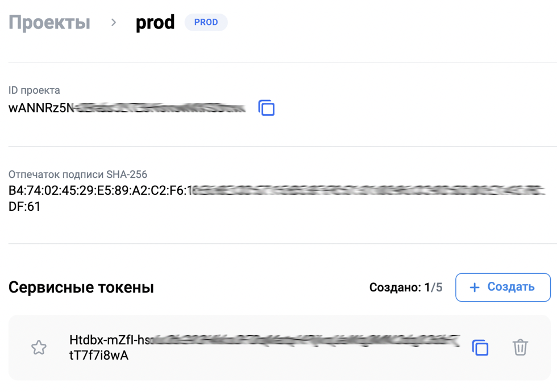Click the prod project title

click(155, 22)
